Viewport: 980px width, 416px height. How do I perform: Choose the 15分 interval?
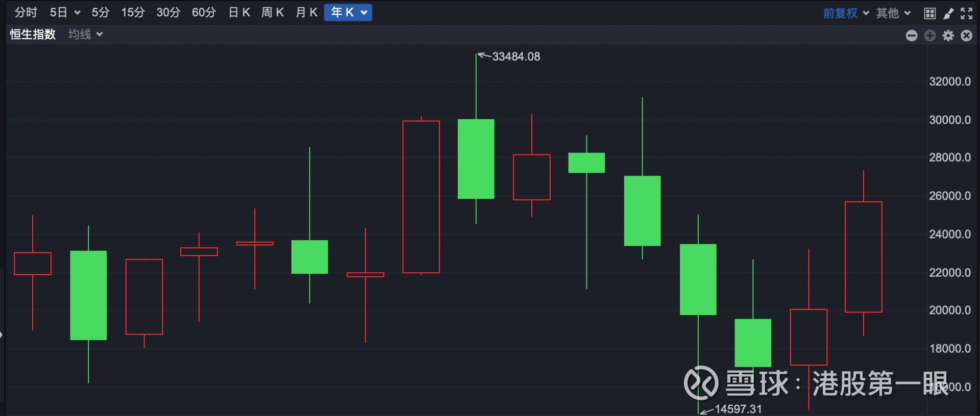pyautogui.click(x=133, y=12)
